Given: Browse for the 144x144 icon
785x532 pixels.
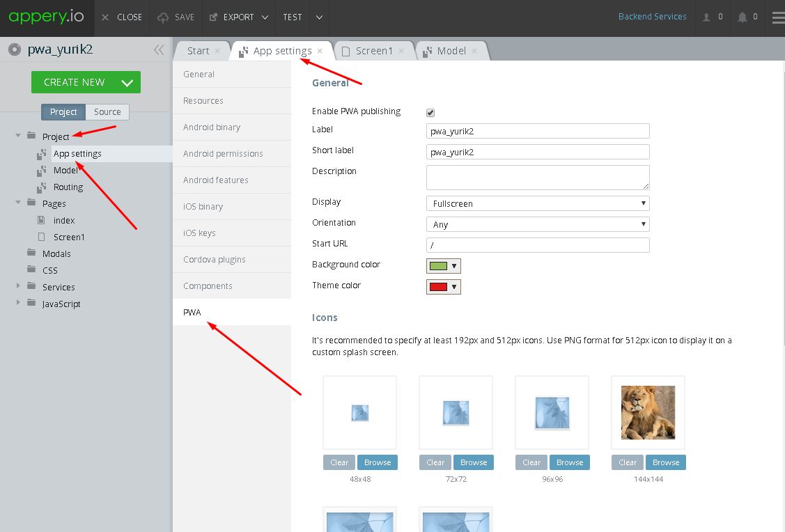Looking at the screenshot, I should (x=666, y=462).
